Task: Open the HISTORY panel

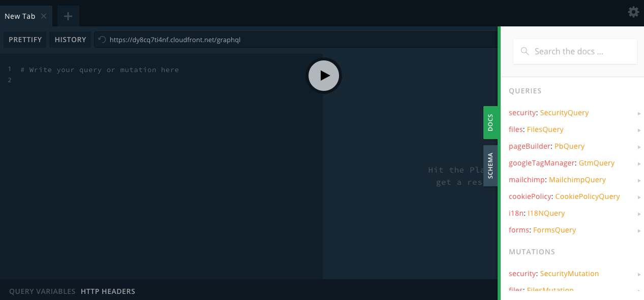Action: [x=70, y=39]
